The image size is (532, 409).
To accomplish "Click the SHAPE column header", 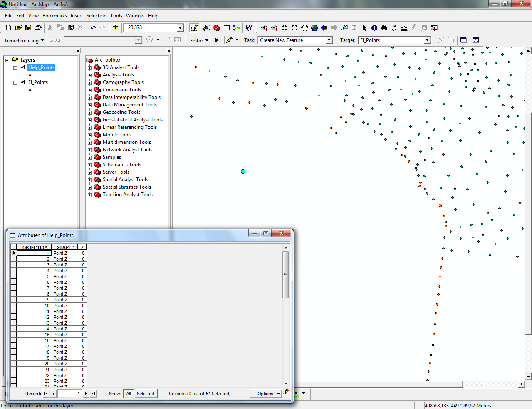I will click(x=65, y=247).
